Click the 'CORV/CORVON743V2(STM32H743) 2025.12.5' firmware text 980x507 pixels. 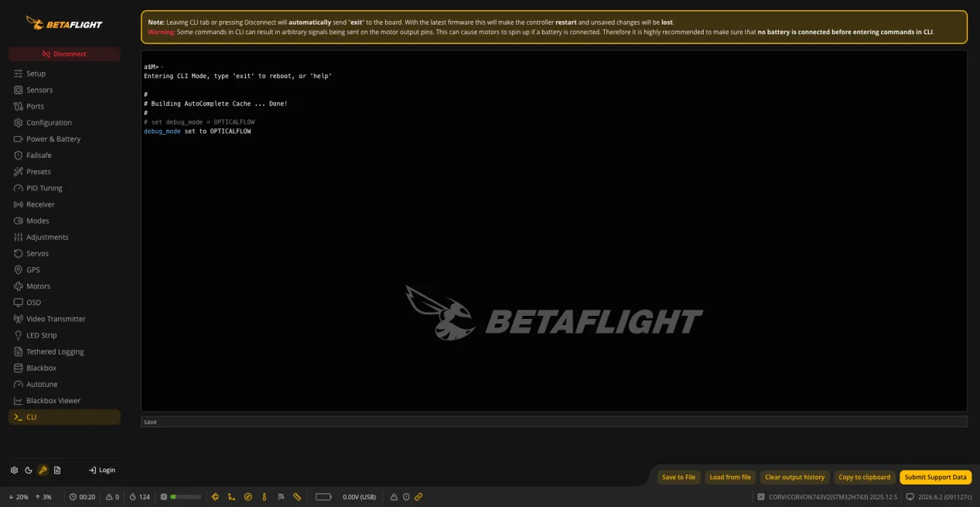click(x=833, y=497)
